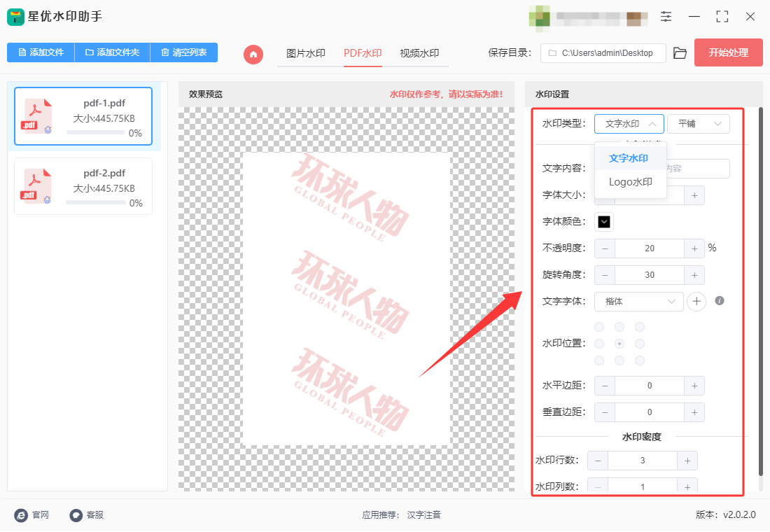Open the font color picker dropdown

pos(604,222)
